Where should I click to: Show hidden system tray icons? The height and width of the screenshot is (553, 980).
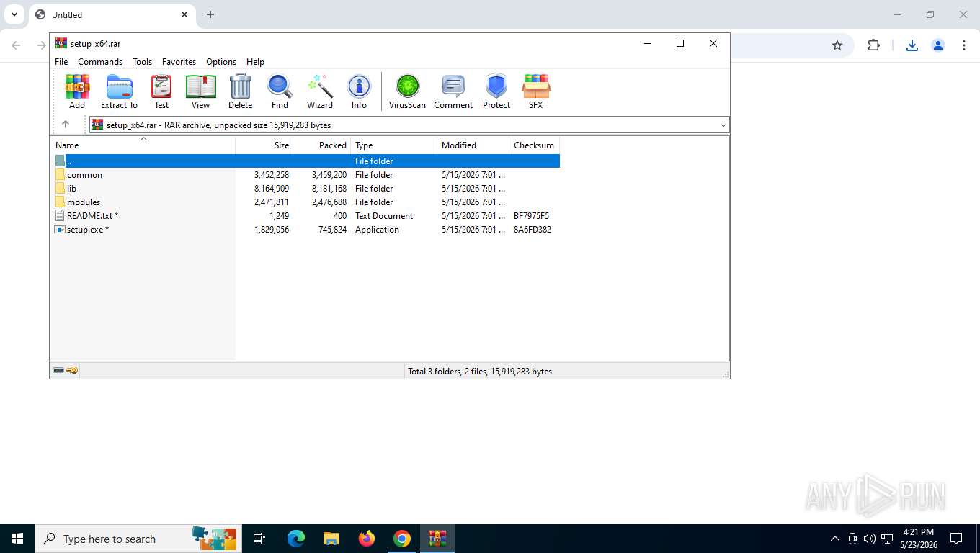tap(835, 539)
